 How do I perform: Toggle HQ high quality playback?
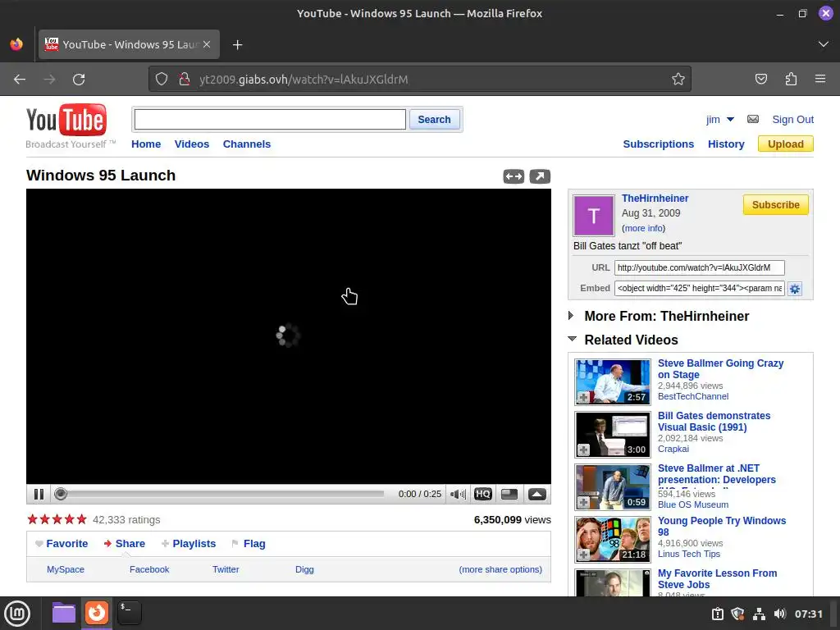[x=482, y=494]
